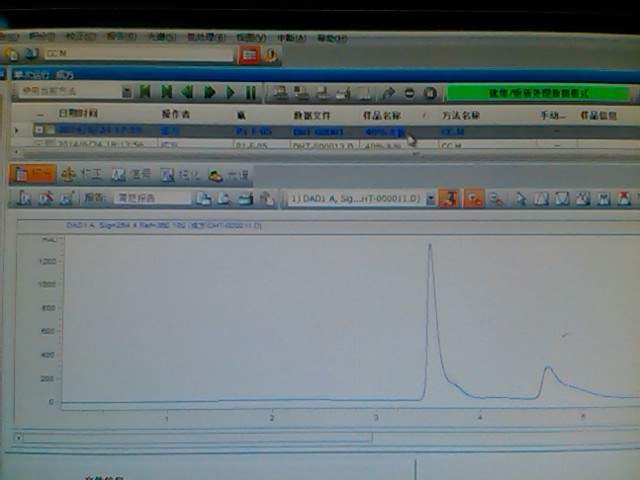Click the green data-analysis status bar
Screen dimensions: 640x480
(538, 93)
